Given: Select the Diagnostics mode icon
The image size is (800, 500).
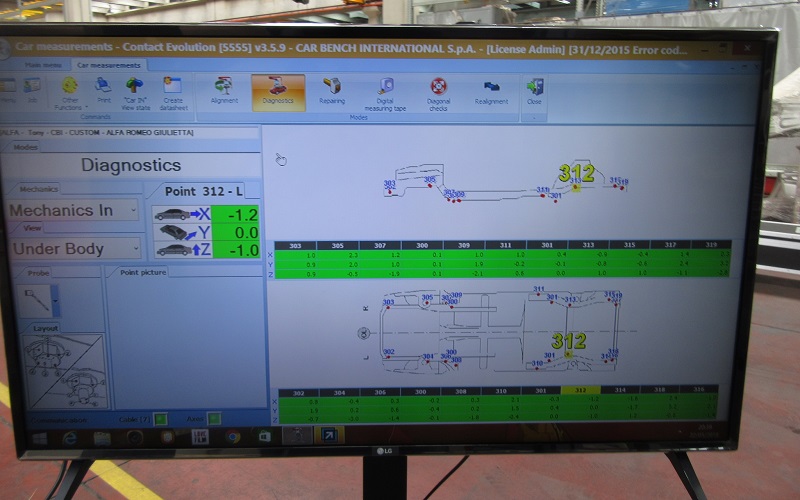Looking at the screenshot, I should point(278,88).
